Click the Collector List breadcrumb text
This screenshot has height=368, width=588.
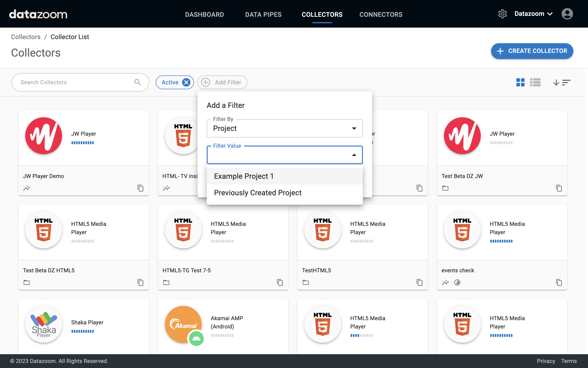click(70, 37)
